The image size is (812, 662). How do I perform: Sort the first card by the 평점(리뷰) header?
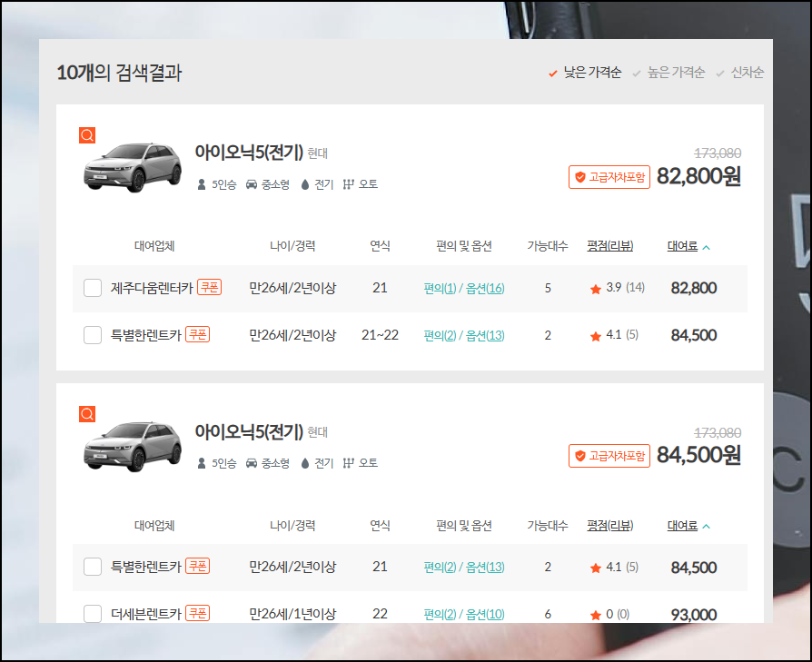point(610,246)
